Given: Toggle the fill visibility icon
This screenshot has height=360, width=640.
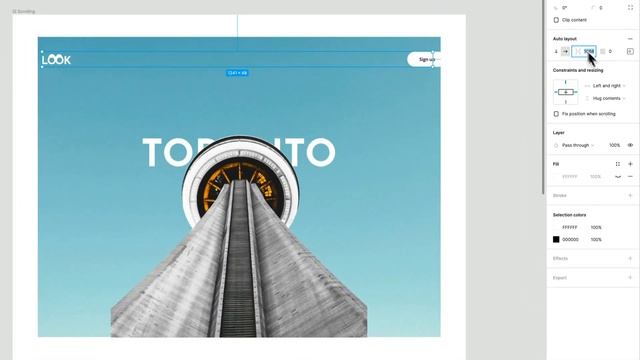Looking at the screenshot, I should [x=618, y=177].
